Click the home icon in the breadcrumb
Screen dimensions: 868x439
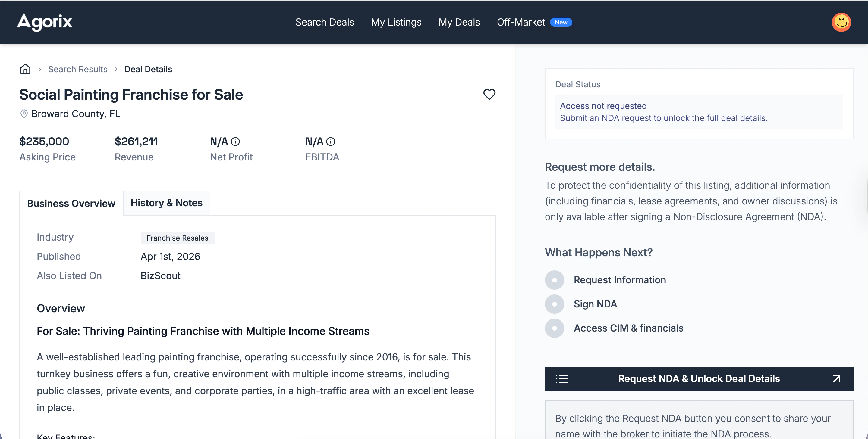tap(25, 69)
